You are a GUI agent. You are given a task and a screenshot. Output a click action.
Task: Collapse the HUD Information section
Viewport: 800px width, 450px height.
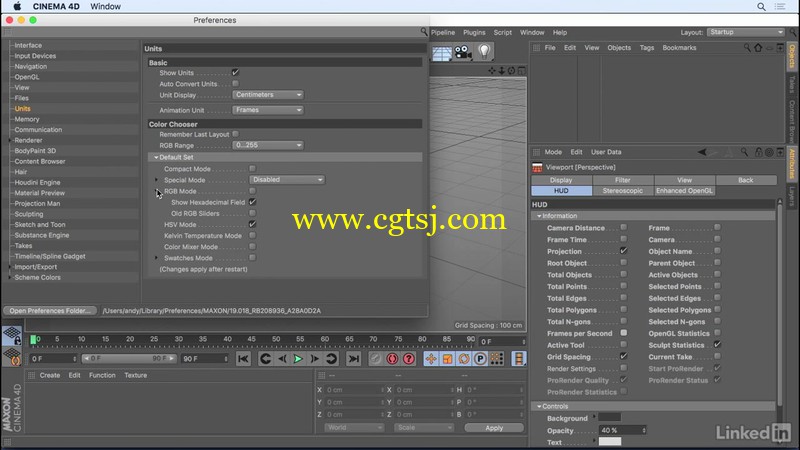[539, 216]
